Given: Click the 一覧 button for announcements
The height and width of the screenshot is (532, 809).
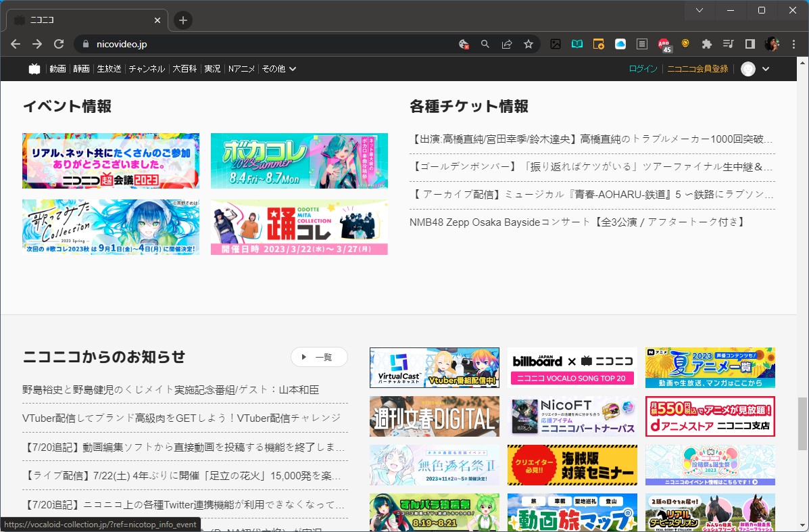Looking at the screenshot, I should (x=320, y=357).
